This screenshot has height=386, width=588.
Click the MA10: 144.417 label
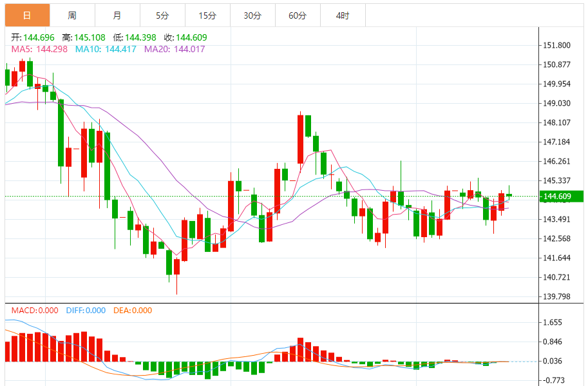106,49
